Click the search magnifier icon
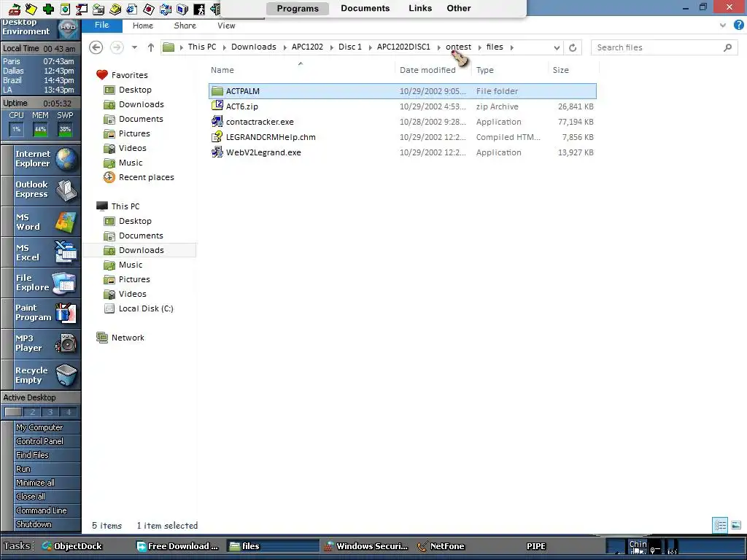 (x=727, y=47)
